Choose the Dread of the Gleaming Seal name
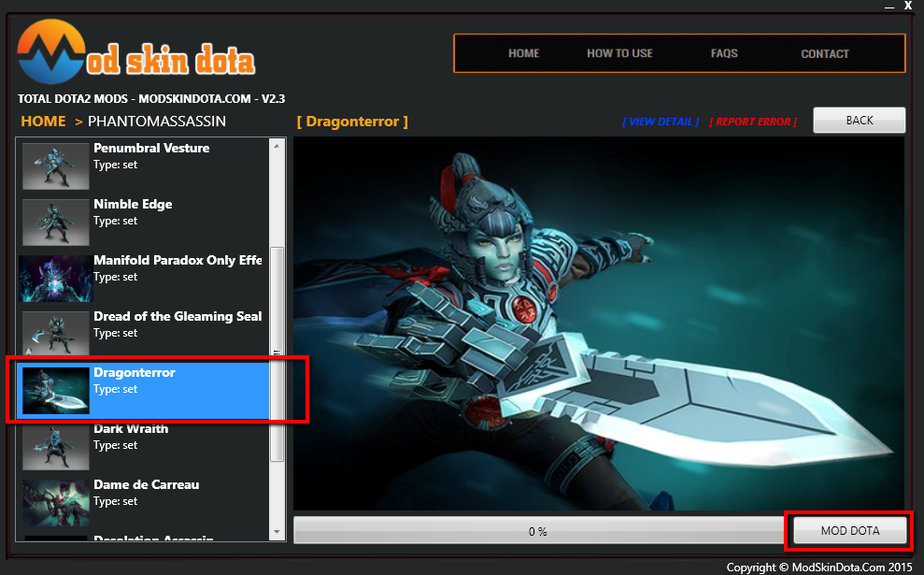The image size is (924, 575). click(x=178, y=316)
